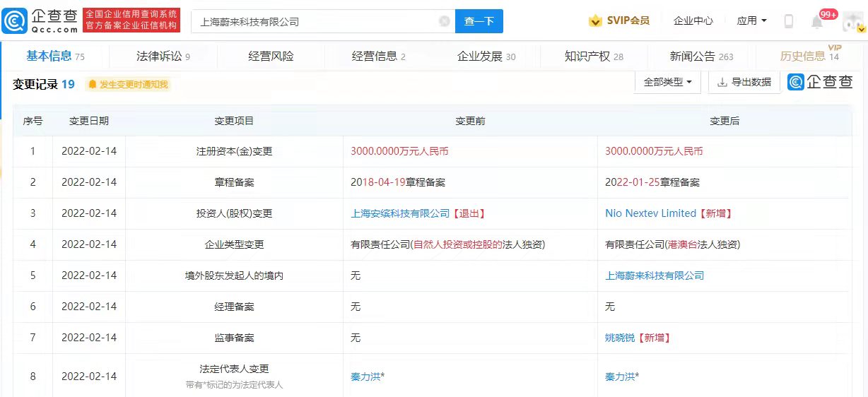The width and height of the screenshot is (868, 397).
Task: Clear the search box with X icon
Action: point(444,21)
